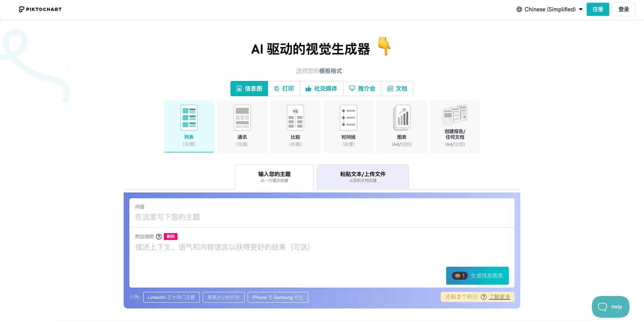The image size is (644, 322).
Task: Select the 时间线 timeline template
Action: 348,126
